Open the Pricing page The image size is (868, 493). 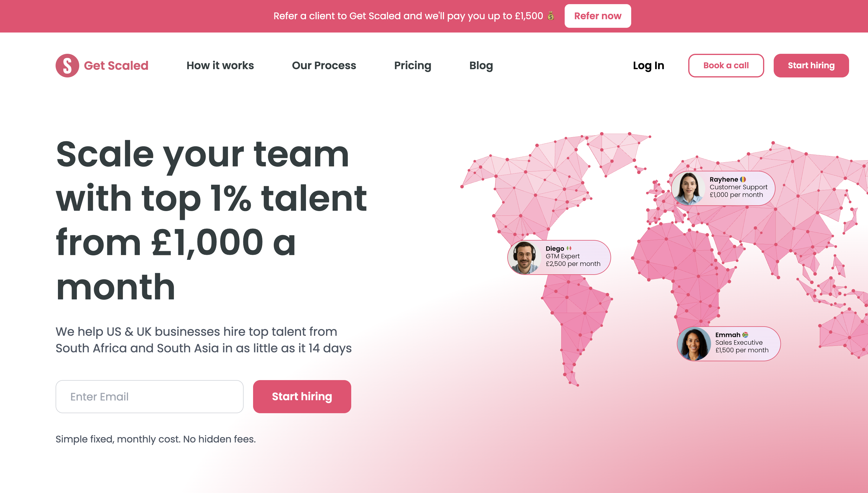pyautogui.click(x=412, y=65)
